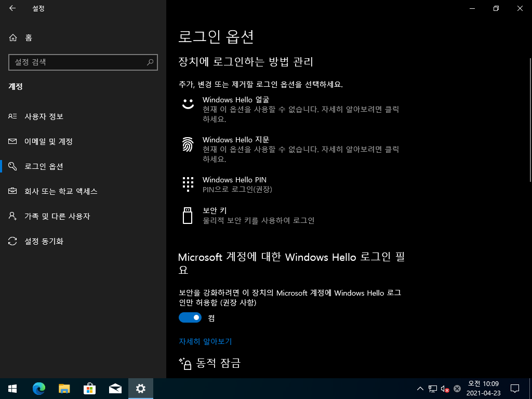Open 이메일 및 계정 section
The height and width of the screenshot is (399, 532).
tap(83, 141)
